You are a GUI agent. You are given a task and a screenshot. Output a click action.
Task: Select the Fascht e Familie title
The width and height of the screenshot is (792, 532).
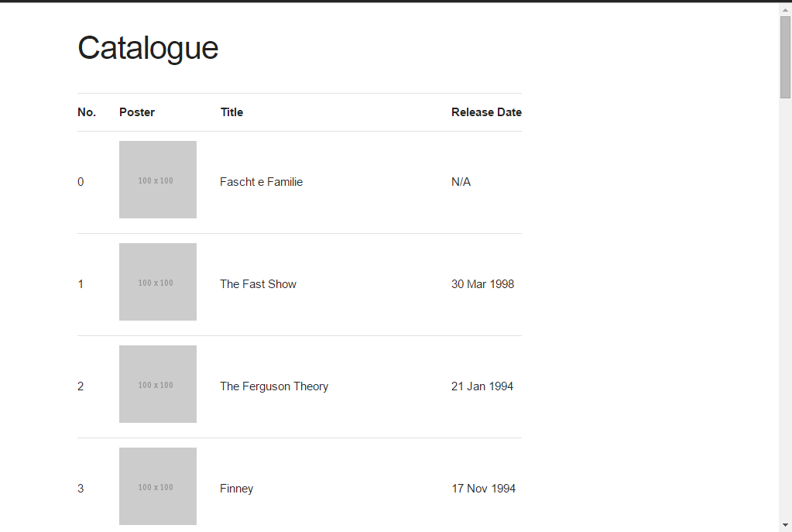click(x=261, y=182)
